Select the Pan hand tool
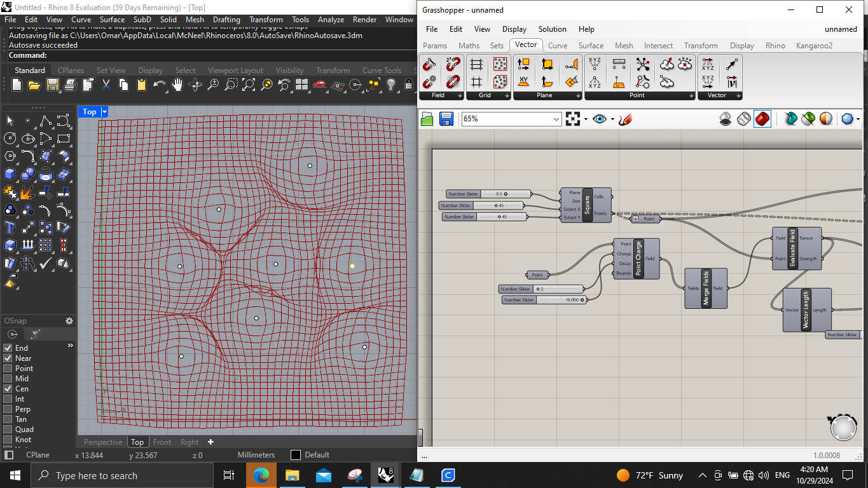The width and height of the screenshot is (868, 488). (x=177, y=85)
